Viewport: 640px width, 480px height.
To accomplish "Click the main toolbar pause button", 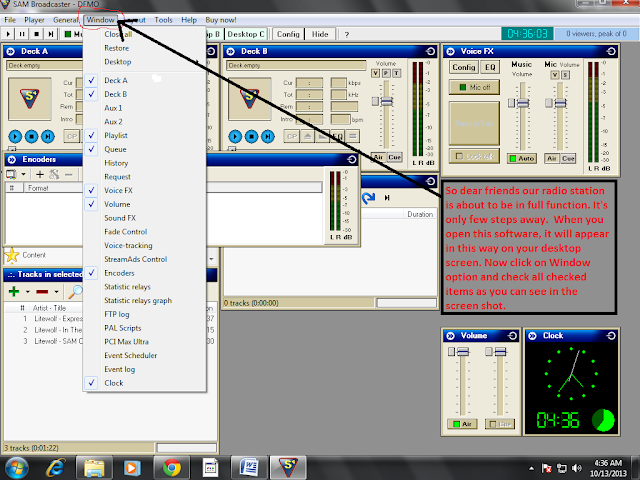I will pyautogui.click(x=22, y=34).
